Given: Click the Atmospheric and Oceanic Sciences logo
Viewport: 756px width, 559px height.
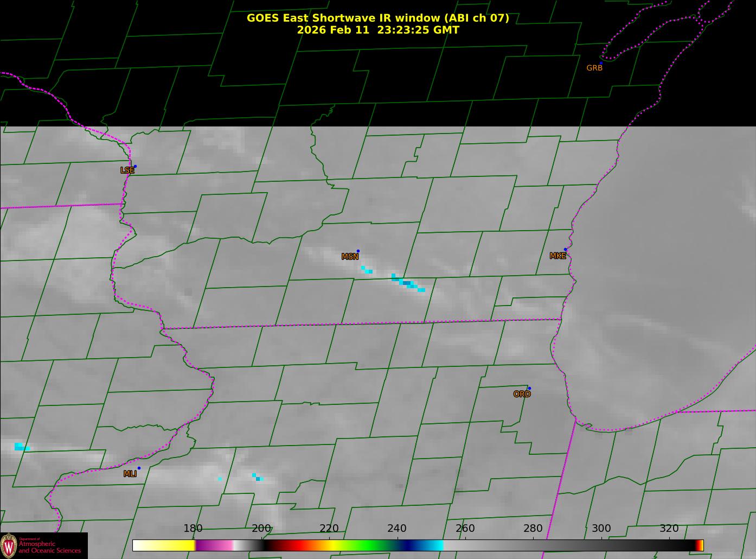Looking at the screenshot, I should point(43,545).
